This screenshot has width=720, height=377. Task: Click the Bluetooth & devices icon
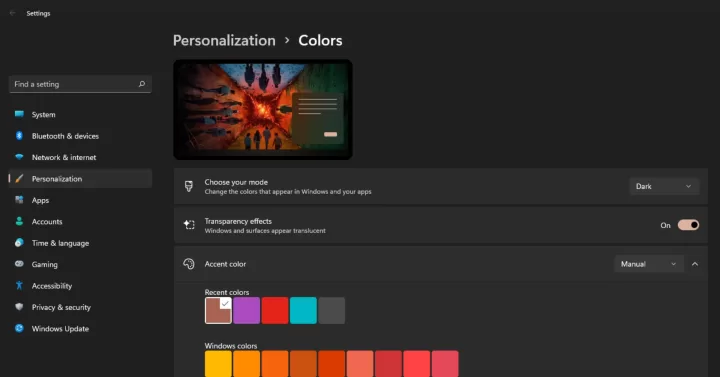(19, 135)
